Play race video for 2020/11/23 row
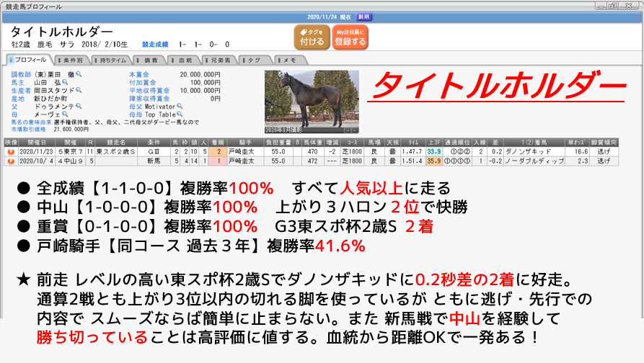The width and height of the screenshot is (644, 363). [10, 153]
